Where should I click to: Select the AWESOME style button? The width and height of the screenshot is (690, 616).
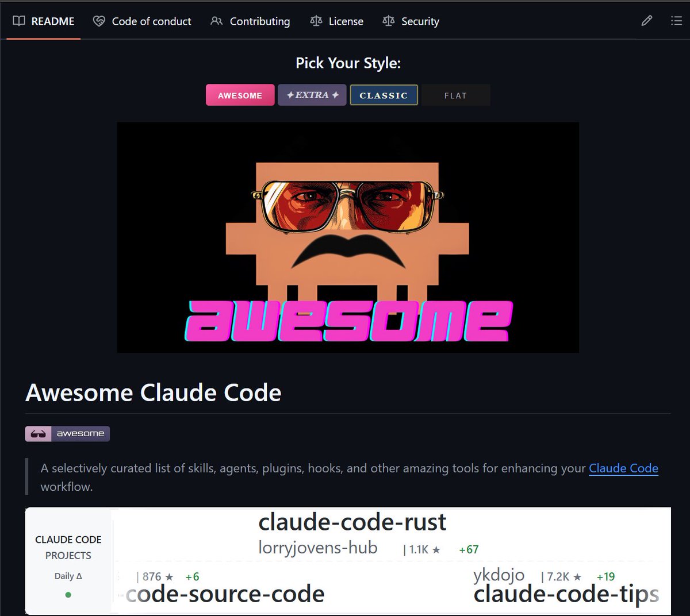tap(240, 95)
